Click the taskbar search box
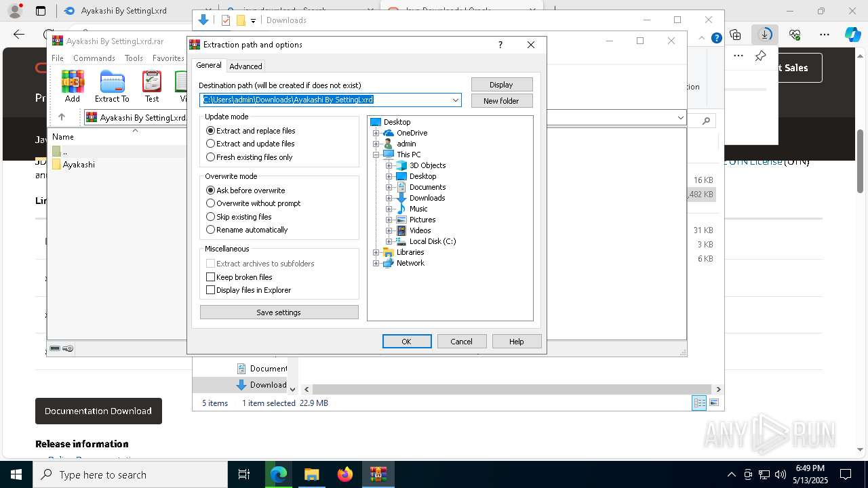 (130, 474)
